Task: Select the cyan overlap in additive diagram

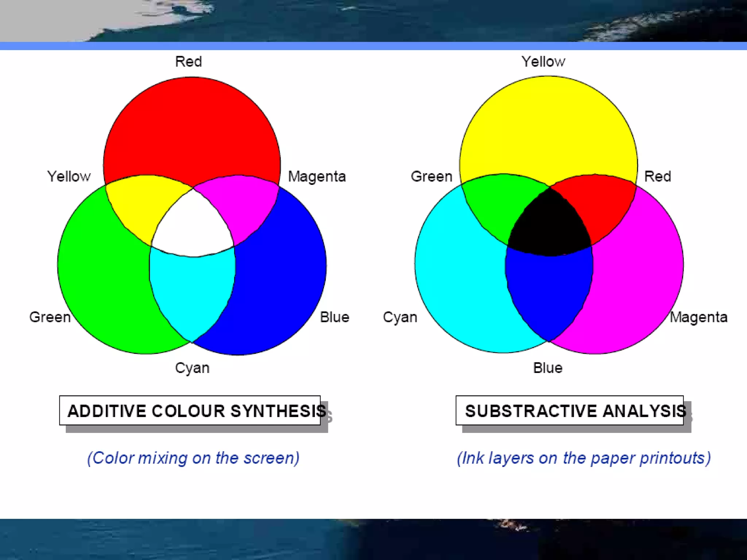Action: coord(192,292)
